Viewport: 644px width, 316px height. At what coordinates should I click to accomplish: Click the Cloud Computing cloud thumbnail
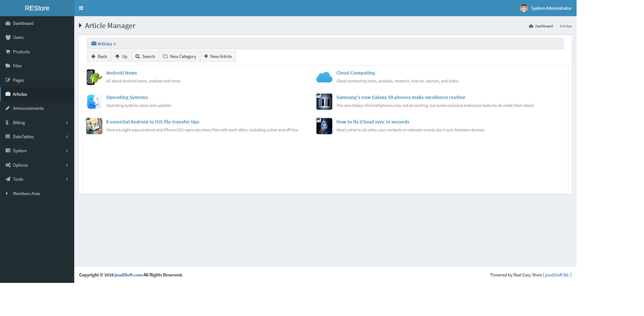tap(324, 77)
